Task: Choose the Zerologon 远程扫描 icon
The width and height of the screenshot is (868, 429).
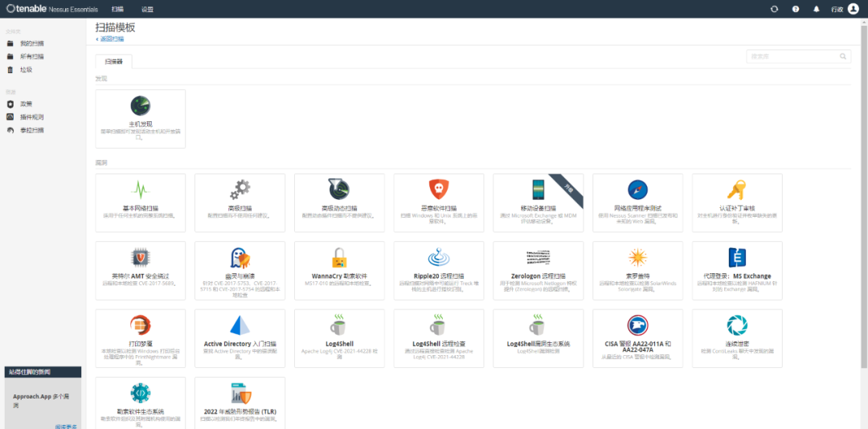Action: pyautogui.click(x=538, y=257)
